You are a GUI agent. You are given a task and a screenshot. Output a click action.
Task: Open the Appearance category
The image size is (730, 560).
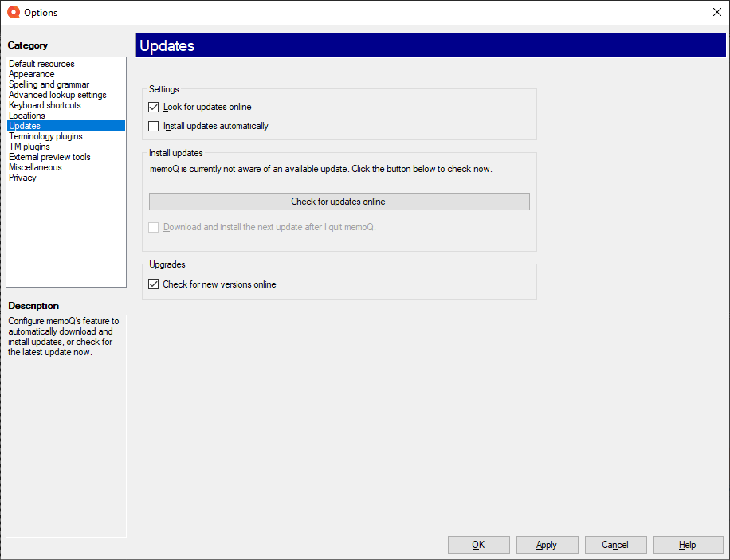coord(32,74)
